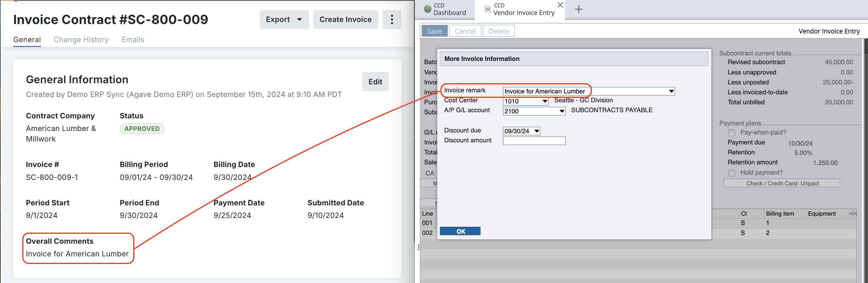Click the Delete button
This screenshot has width=868, height=283.
[499, 31]
